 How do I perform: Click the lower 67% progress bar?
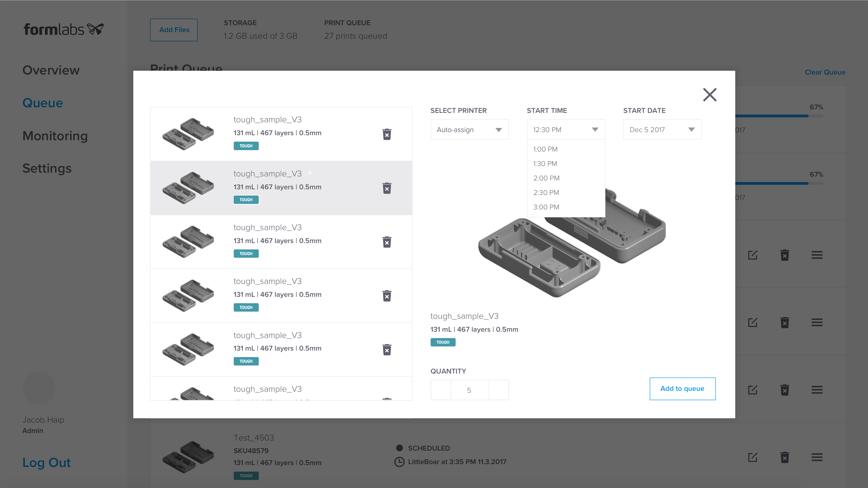[x=779, y=183]
